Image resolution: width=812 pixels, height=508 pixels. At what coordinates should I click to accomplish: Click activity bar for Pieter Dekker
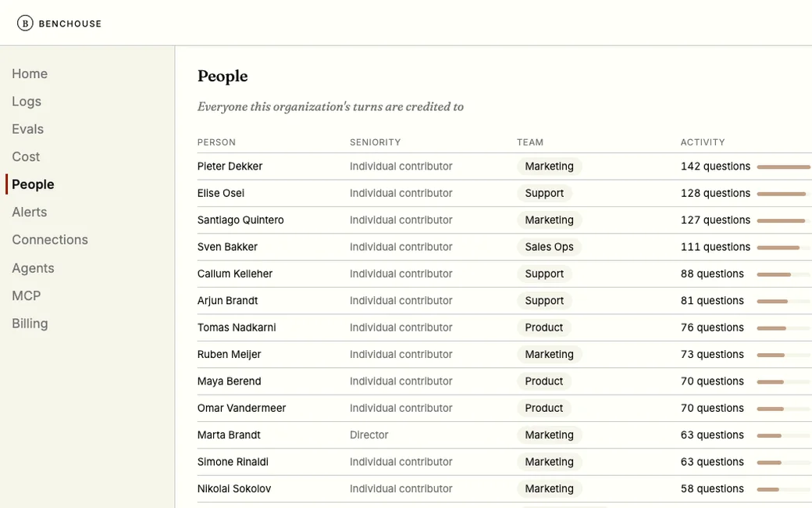[784, 167]
